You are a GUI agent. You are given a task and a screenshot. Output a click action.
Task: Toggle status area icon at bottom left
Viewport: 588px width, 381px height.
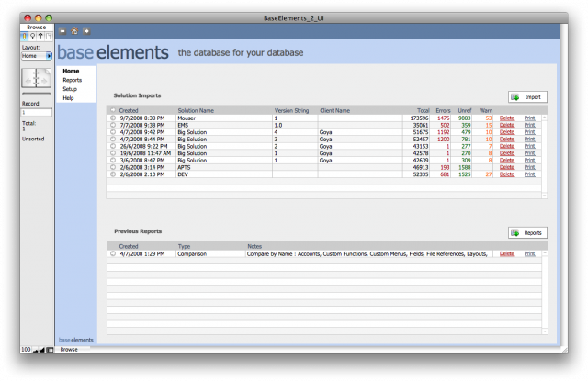[x=50, y=350]
